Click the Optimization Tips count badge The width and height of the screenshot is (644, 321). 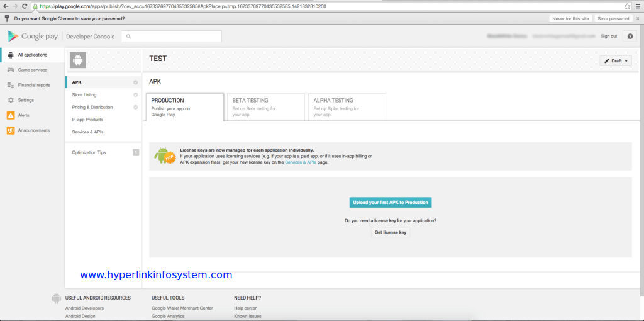pyautogui.click(x=136, y=152)
